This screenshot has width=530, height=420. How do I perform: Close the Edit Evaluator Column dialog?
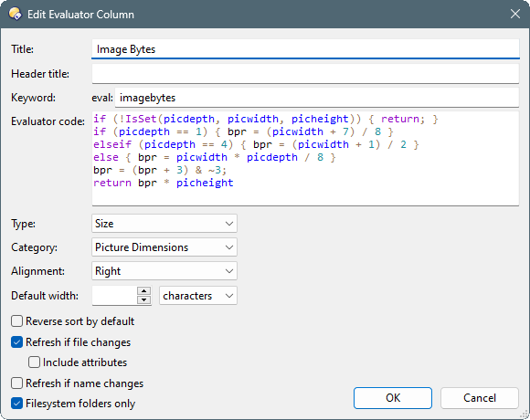515,15
